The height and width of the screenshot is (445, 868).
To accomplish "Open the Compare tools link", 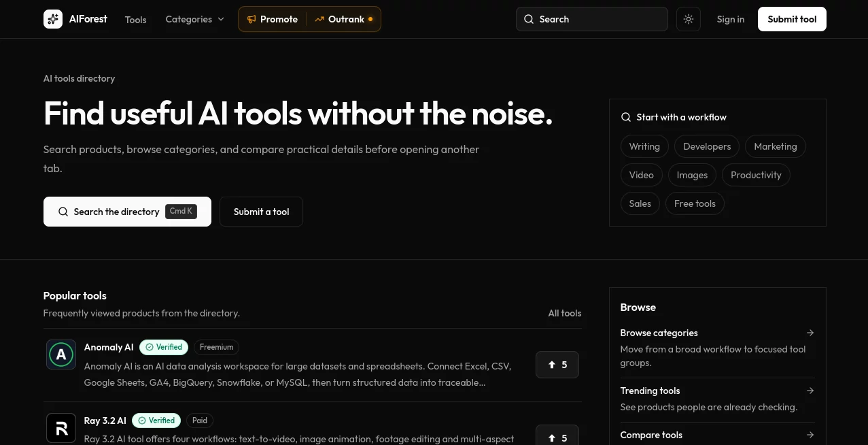I will [x=651, y=435].
